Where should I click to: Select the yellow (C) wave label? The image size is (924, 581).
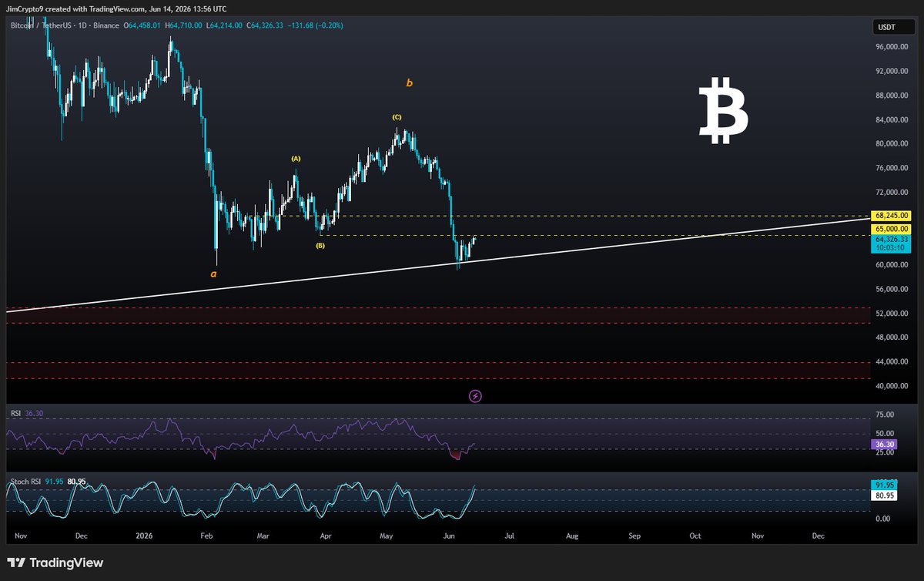click(397, 117)
